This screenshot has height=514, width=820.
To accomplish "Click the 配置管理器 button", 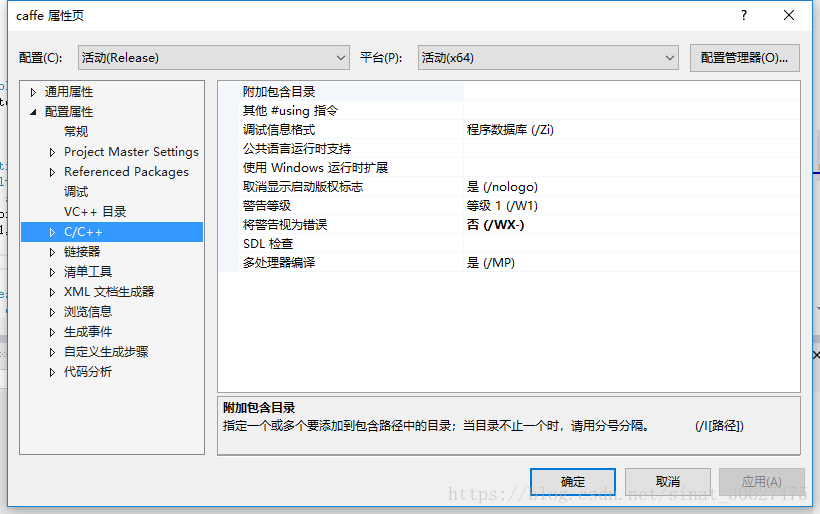I will pos(744,58).
